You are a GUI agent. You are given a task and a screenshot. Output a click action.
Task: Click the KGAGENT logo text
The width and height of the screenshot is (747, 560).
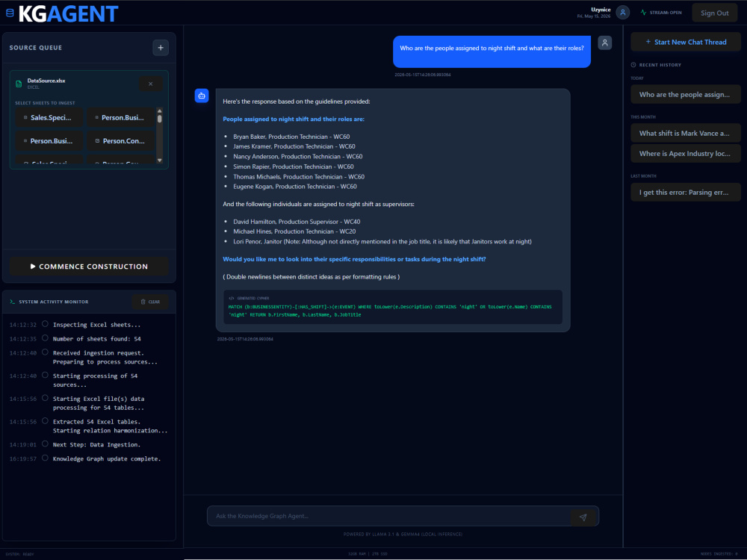pos(68,13)
